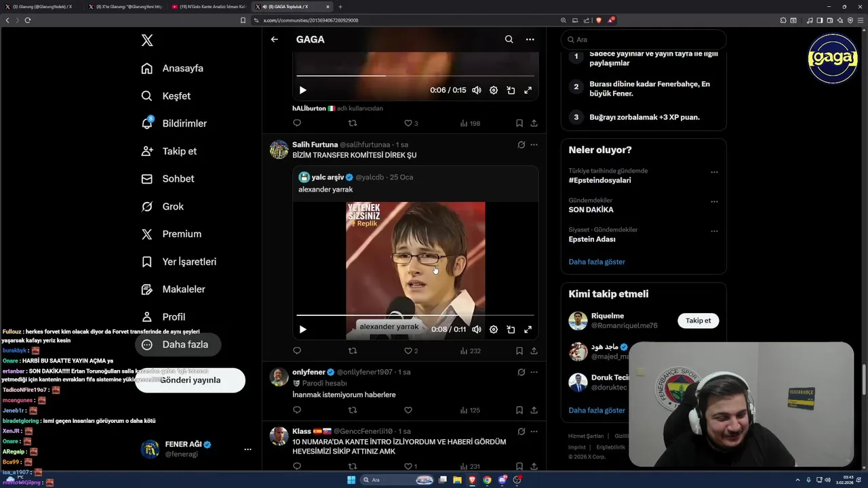This screenshot has width=868, height=488.
Task: Open GAGA community more options
Action: point(530,39)
